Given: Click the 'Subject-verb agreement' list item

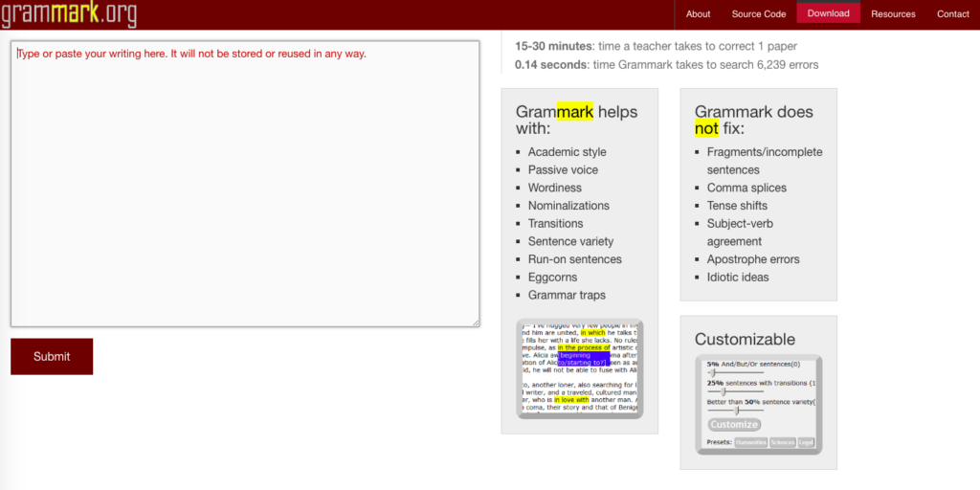Looking at the screenshot, I should click(740, 232).
